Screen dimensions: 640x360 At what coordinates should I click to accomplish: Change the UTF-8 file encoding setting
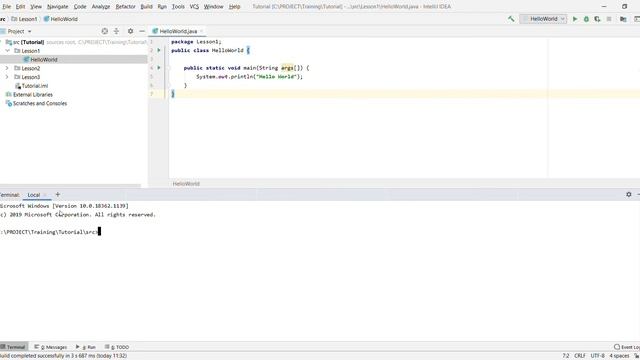[x=598, y=356]
